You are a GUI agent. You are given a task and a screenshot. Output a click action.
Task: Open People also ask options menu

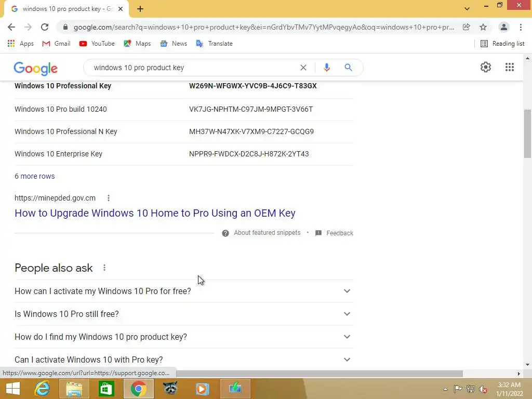coord(104,268)
